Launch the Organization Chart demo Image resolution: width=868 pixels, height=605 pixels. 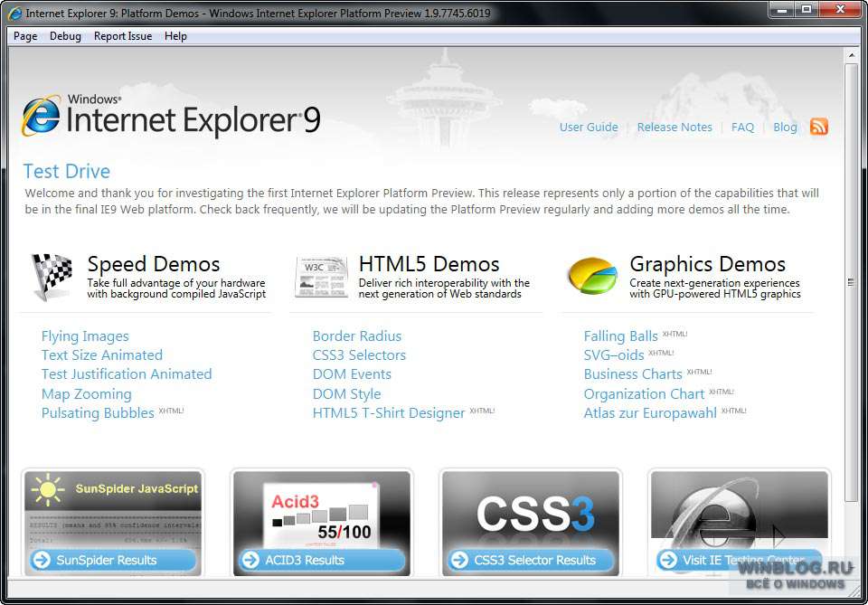coord(644,393)
